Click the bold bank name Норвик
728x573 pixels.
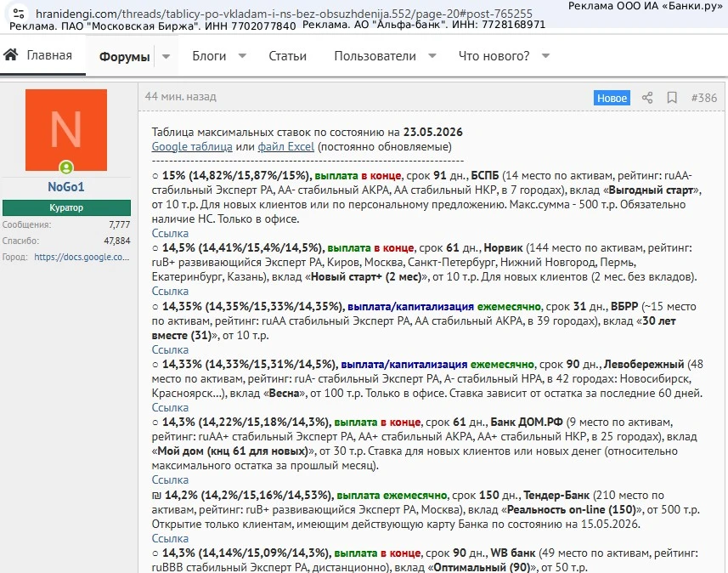coord(503,248)
